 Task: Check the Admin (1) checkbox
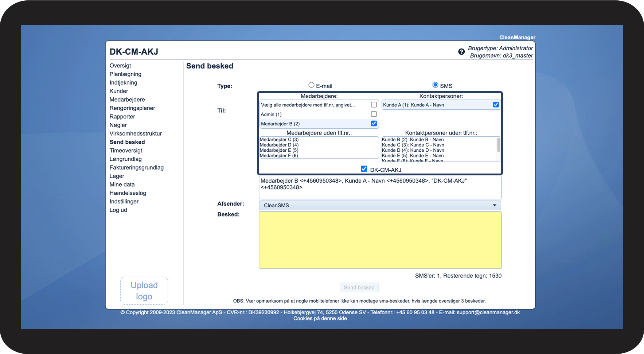374,114
